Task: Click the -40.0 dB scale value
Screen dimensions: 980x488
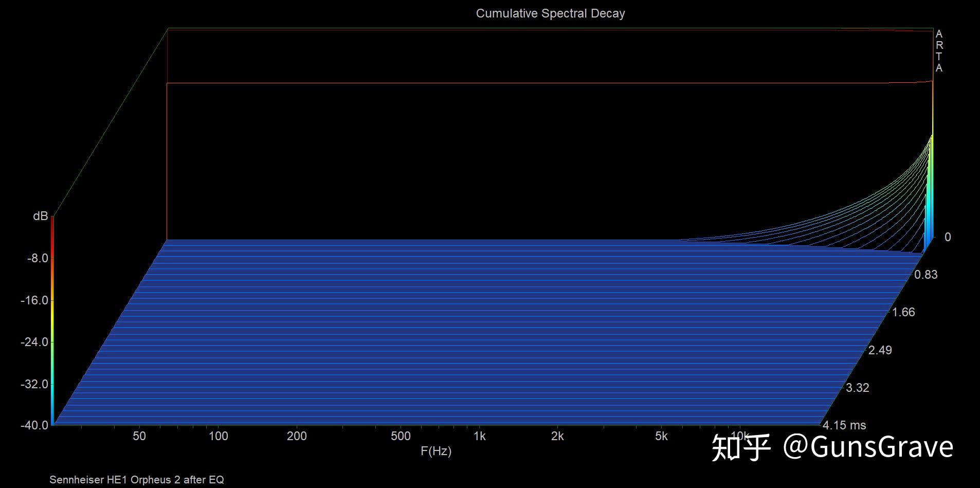Action: pyautogui.click(x=34, y=425)
